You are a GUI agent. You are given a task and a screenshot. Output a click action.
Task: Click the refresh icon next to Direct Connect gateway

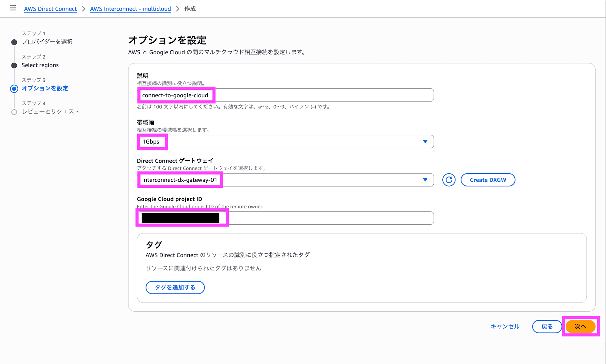(449, 180)
